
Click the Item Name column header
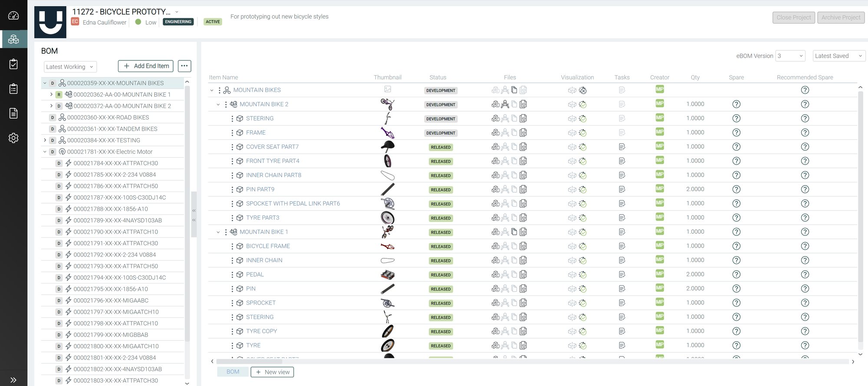(x=224, y=77)
